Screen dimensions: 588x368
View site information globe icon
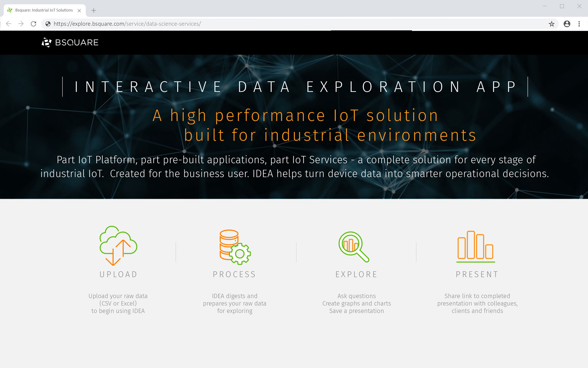48,24
